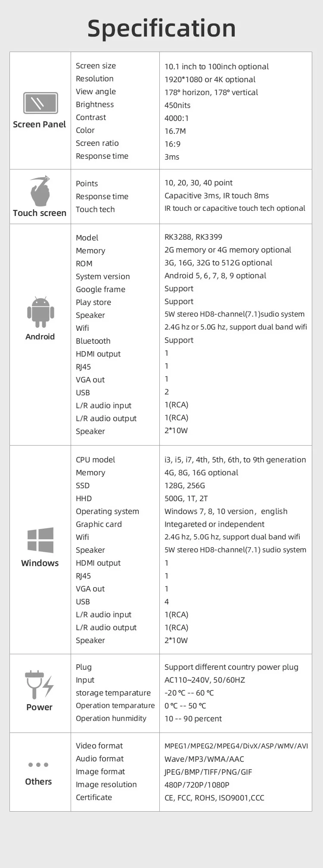Click the "RK3288, RK3399" model value
This screenshot has height=868, width=323.
(x=193, y=237)
